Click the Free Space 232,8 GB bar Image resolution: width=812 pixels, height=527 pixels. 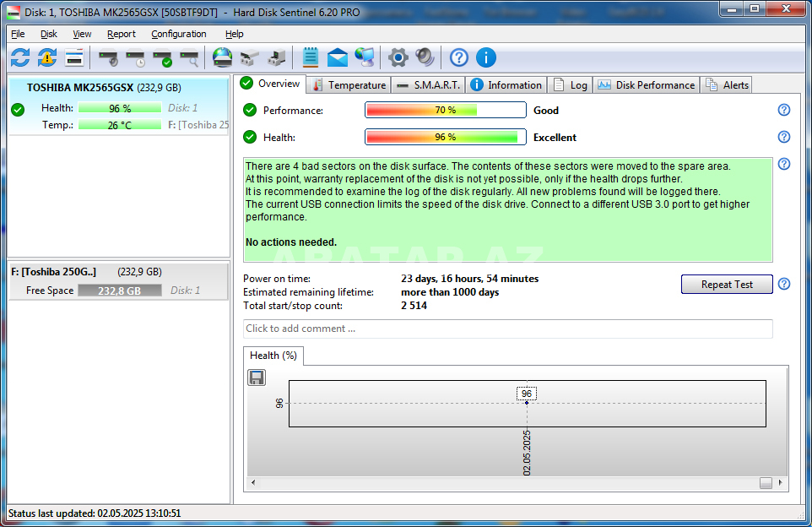pyautogui.click(x=120, y=291)
